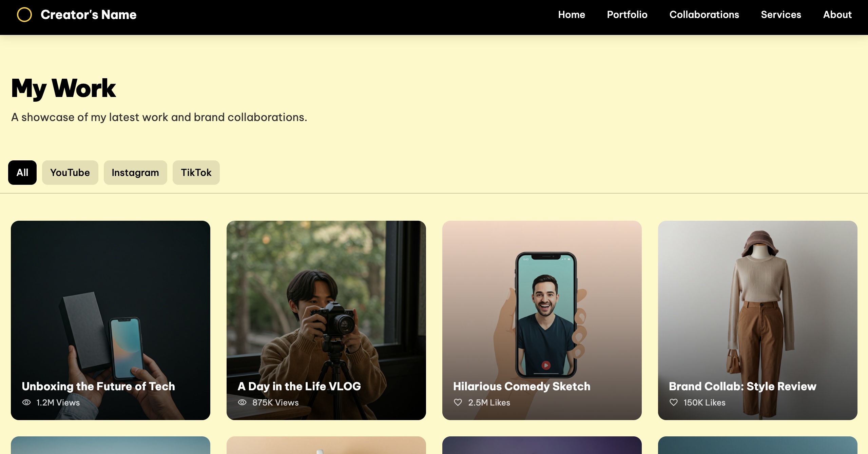The height and width of the screenshot is (454, 868).
Task: Open the About nav link
Action: click(837, 15)
